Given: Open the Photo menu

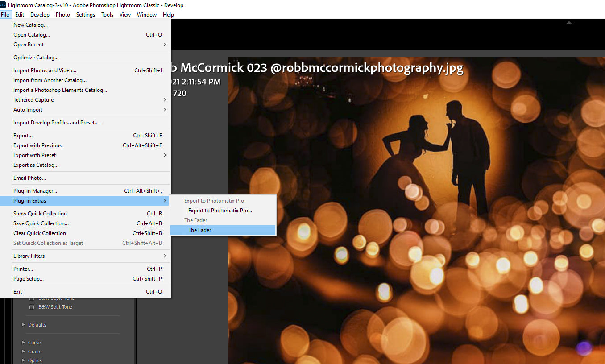Looking at the screenshot, I should (63, 15).
